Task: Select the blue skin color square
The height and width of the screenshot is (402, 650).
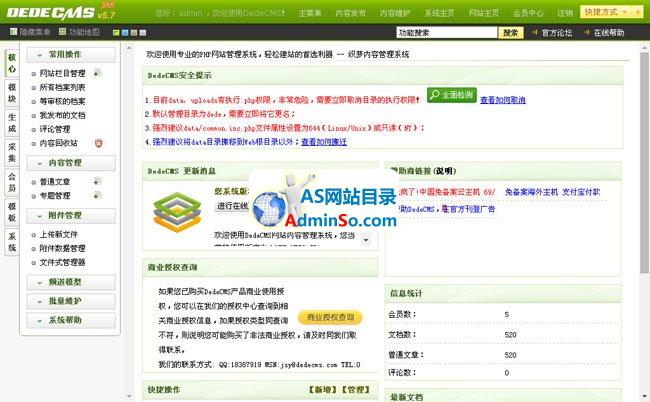Action: (x=125, y=33)
